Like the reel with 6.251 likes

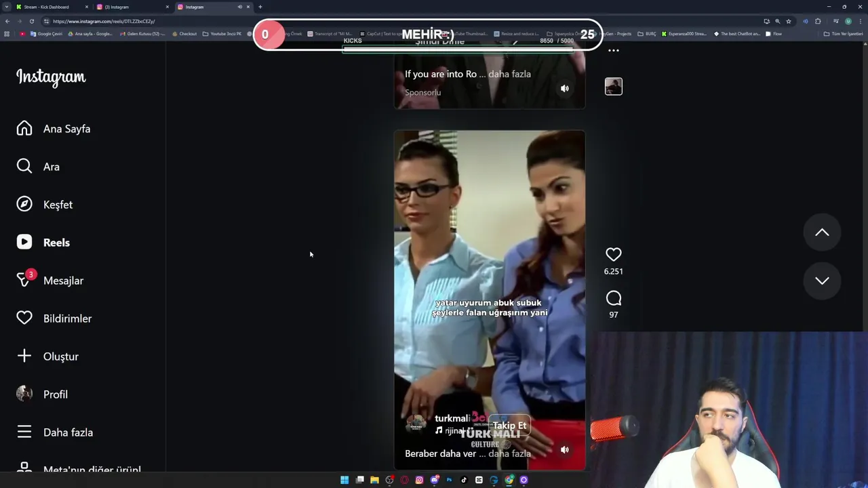pos(613,254)
